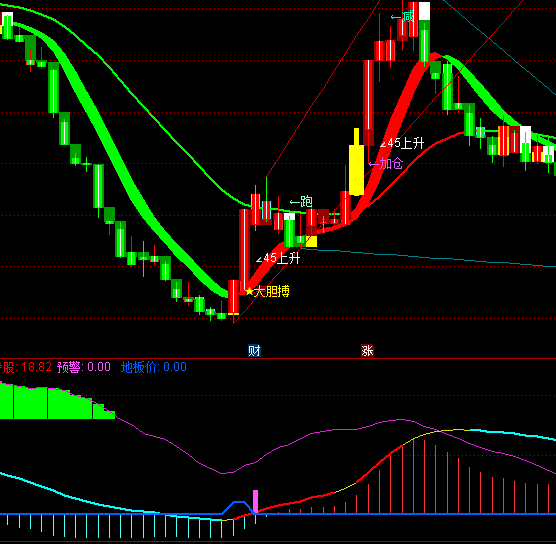Click the 地板价: 0.00 indicator label

pyautogui.click(x=154, y=367)
